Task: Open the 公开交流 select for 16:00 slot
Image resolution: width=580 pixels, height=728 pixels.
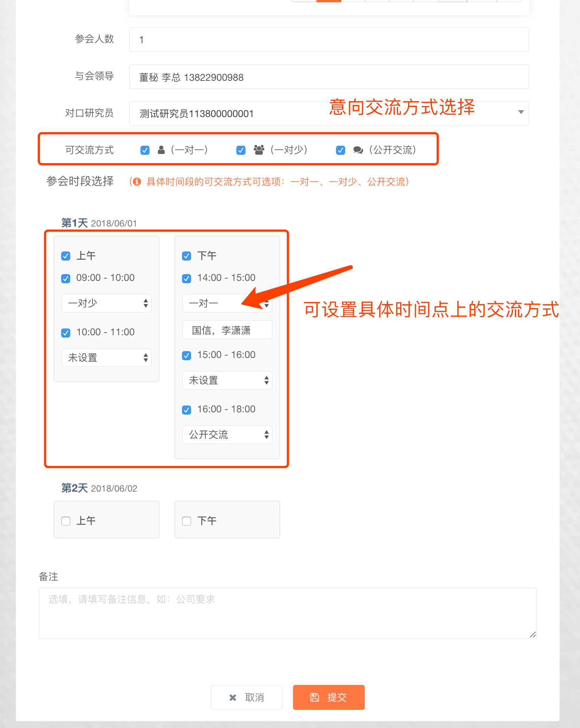Action: click(x=227, y=435)
